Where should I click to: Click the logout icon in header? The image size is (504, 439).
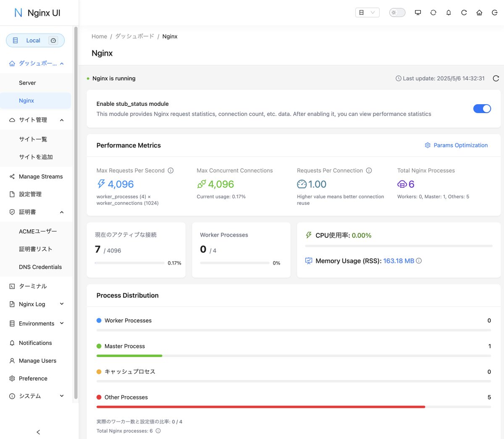click(495, 13)
